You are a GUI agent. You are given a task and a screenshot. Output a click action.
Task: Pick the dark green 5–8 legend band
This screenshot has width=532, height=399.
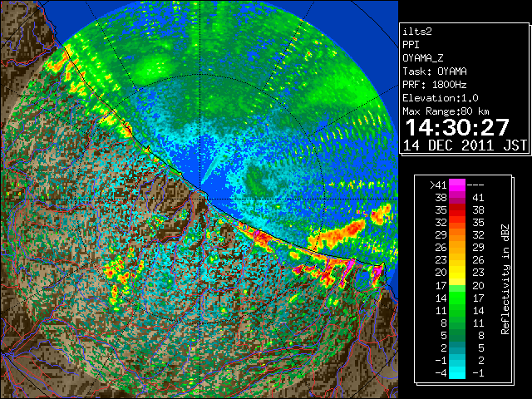click(x=457, y=335)
